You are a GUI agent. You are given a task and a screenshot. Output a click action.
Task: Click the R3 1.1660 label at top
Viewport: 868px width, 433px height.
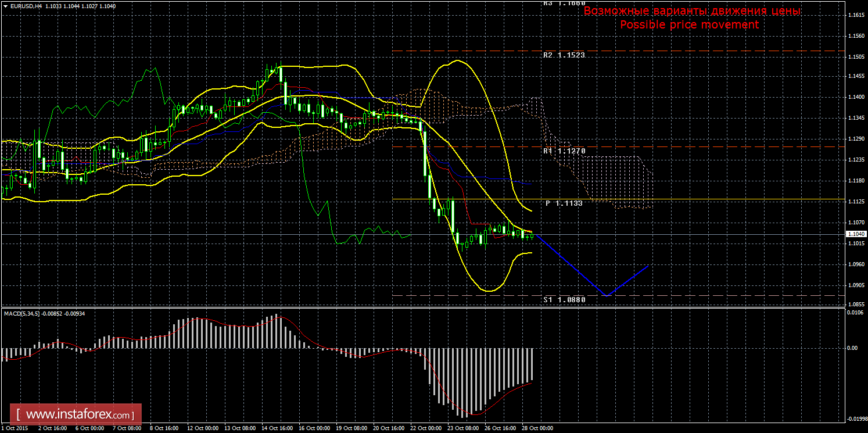click(x=564, y=3)
